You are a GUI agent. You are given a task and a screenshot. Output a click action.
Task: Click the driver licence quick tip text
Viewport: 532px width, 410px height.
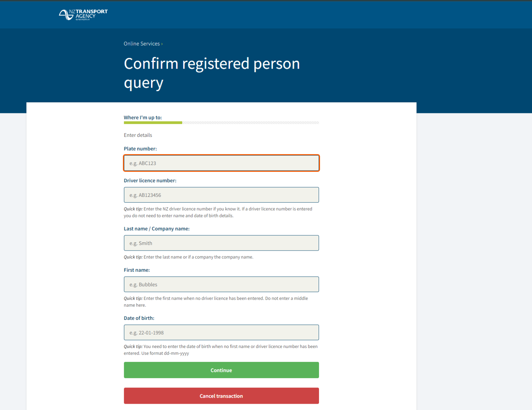pyautogui.click(x=218, y=212)
